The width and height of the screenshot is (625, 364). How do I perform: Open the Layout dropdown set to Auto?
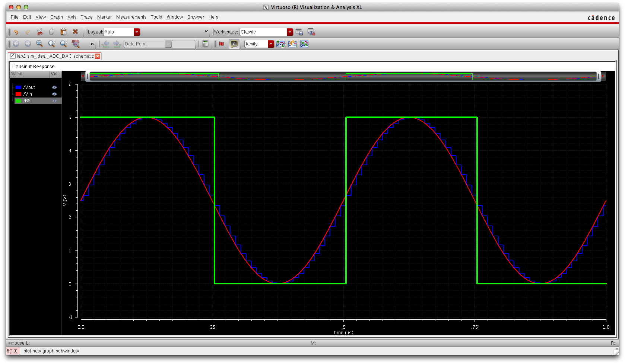click(x=137, y=32)
